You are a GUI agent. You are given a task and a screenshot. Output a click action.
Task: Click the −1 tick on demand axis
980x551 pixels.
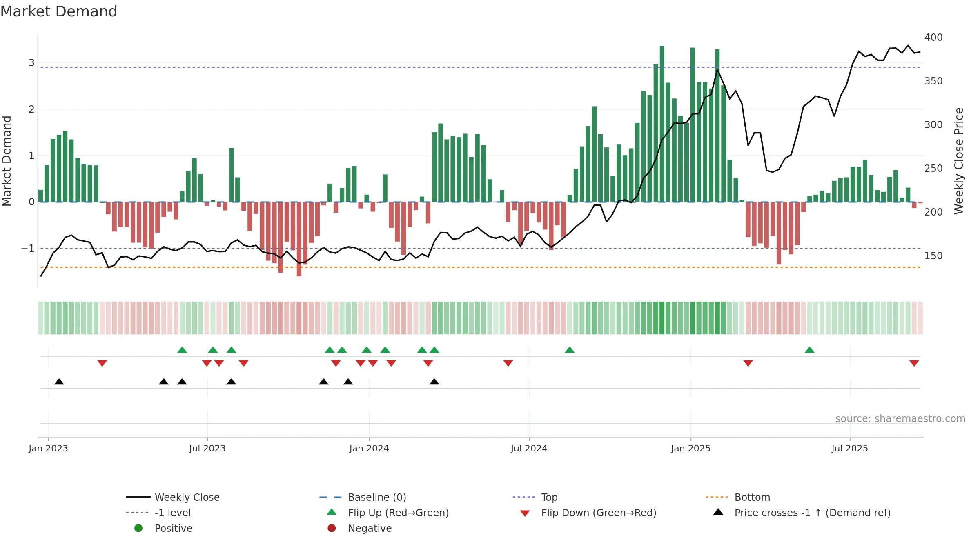click(28, 249)
